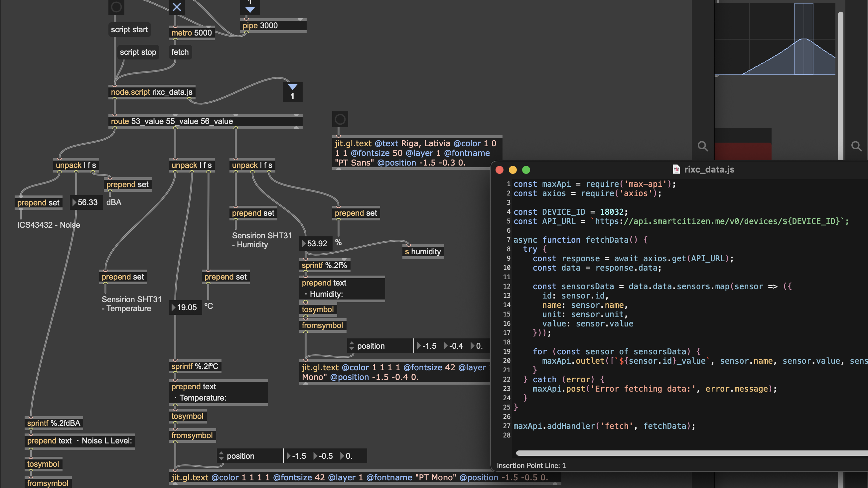
Task: Click the green zoom button of script editor
Action: point(526,170)
